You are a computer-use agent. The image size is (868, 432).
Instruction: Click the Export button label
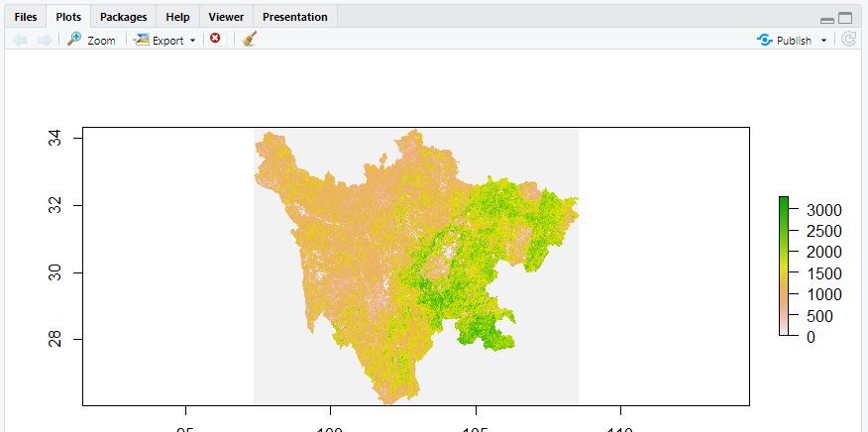(167, 41)
